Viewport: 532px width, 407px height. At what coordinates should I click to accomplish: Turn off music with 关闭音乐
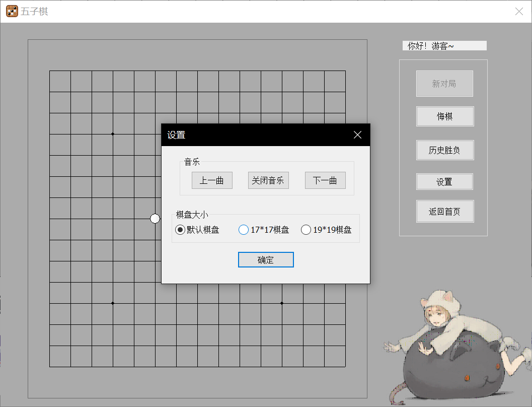(x=268, y=180)
